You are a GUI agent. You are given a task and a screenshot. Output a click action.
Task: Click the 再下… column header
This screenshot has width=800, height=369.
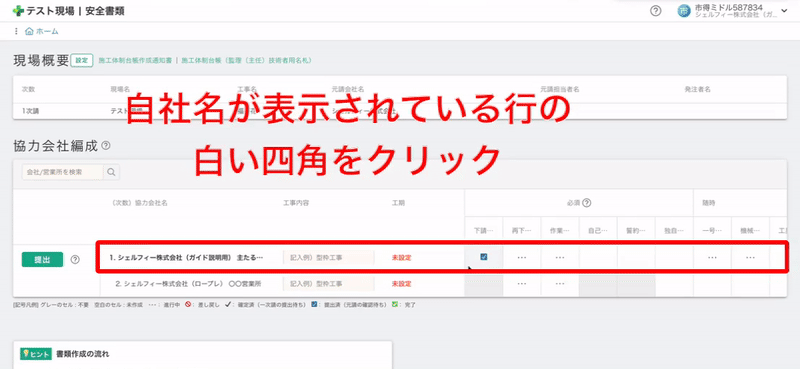coord(522,231)
